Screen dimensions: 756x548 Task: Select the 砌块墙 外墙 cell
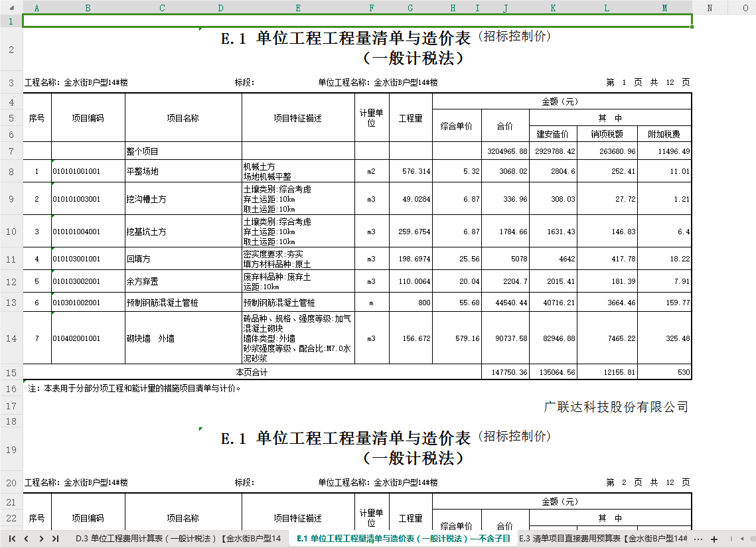[183, 338]
